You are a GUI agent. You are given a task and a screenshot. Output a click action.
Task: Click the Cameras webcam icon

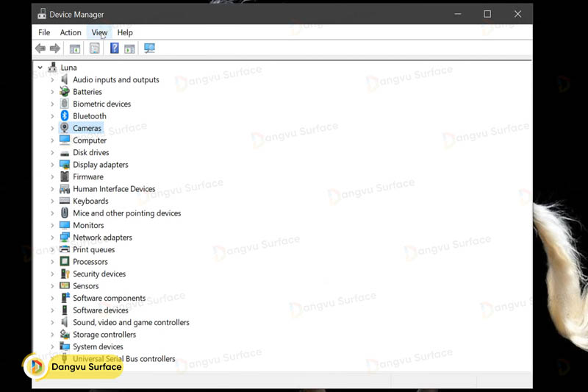65,127
